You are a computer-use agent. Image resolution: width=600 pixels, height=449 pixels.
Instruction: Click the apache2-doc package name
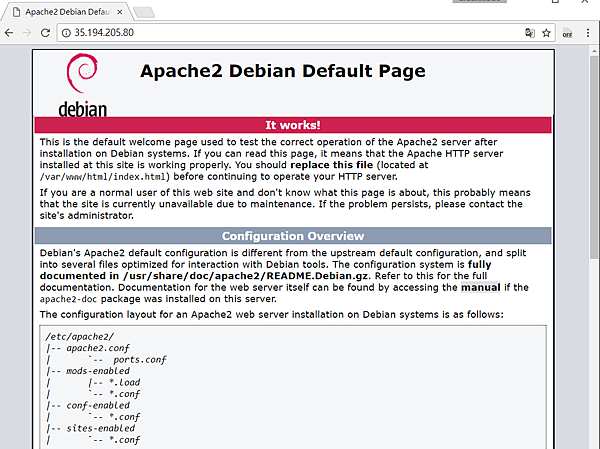click(x=68, y=299)
